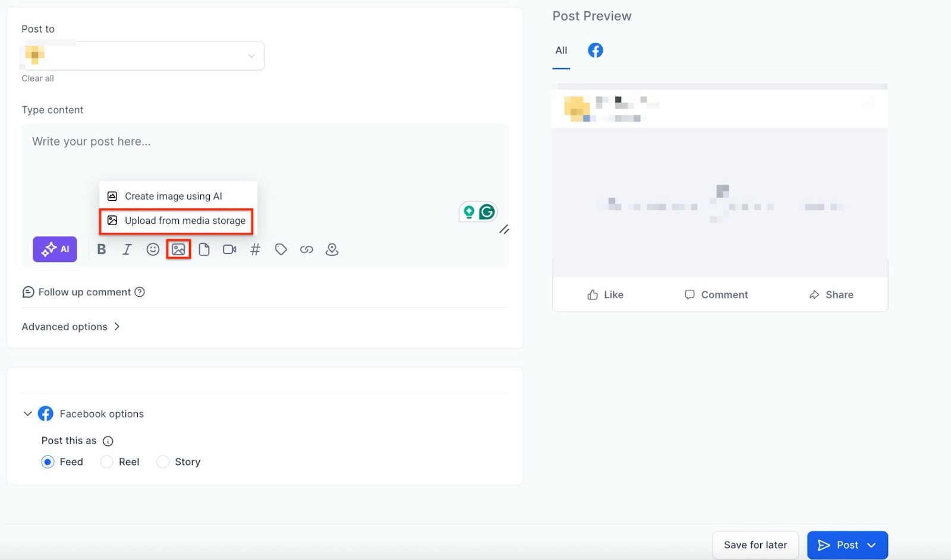Select the Feed radio button
This screenshot has height=560, width=951.
[x=48, y=462]
